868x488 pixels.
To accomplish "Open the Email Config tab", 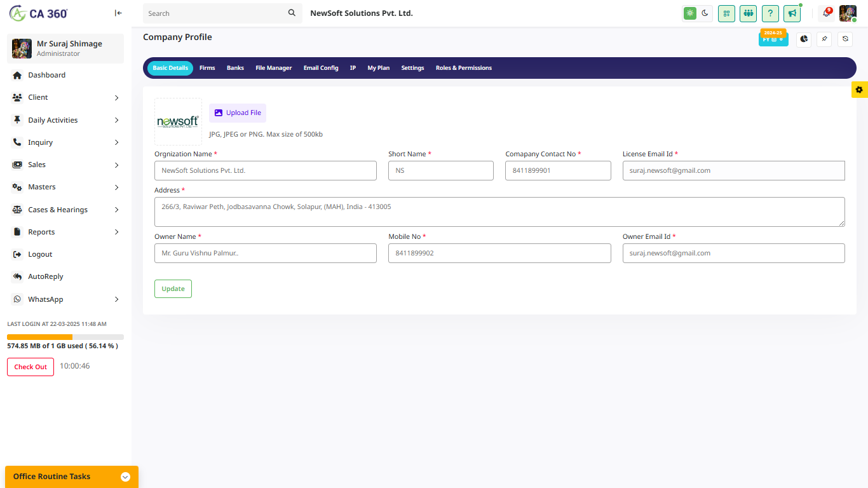I will (321, 68).
